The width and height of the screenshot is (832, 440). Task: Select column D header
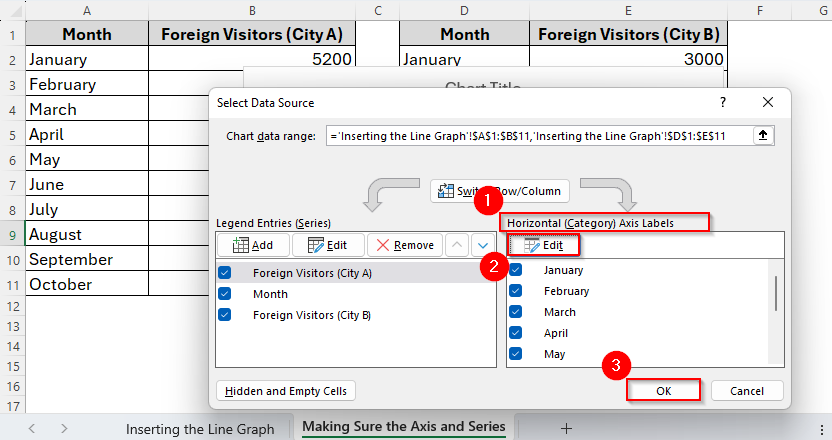point(464,11)
